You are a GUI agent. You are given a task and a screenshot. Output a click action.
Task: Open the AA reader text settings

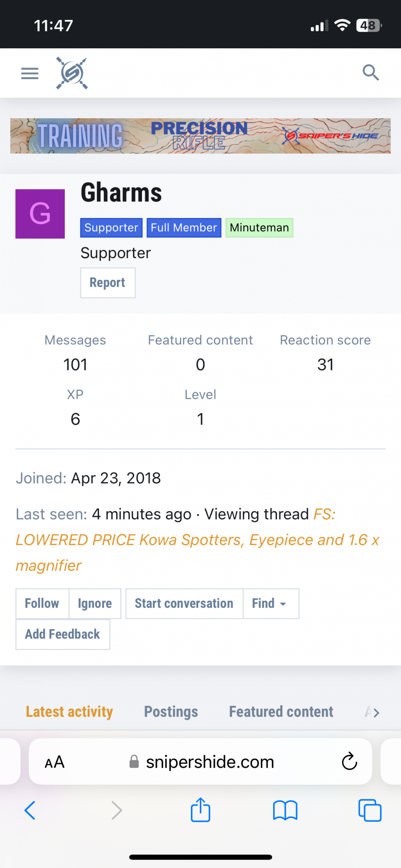click(55, 762)
